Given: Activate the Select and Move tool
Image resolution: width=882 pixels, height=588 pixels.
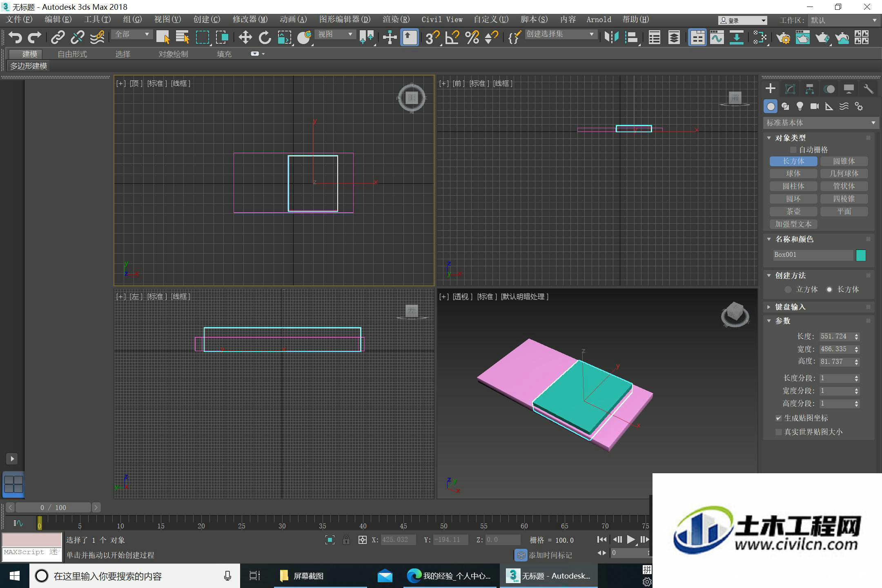Looking at the screenshot, I should click(245, 38).
